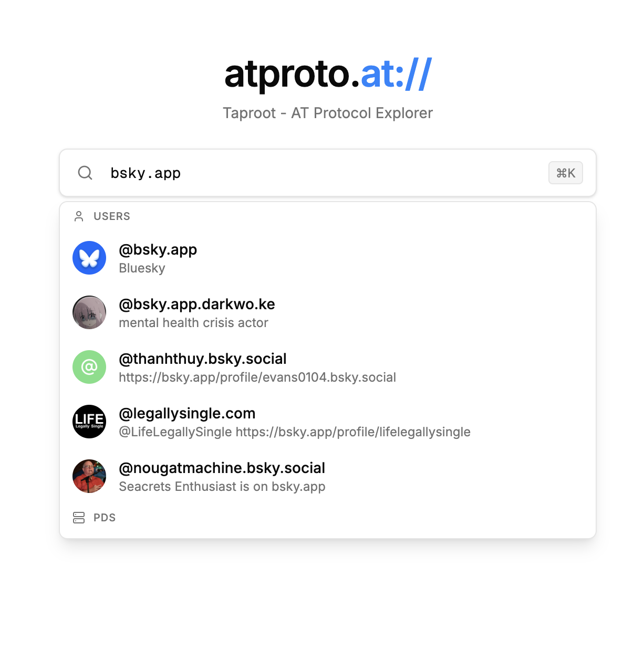Focus the search field containing bsky.app
Screen dimensions: 644x651
tap(328, 173)
